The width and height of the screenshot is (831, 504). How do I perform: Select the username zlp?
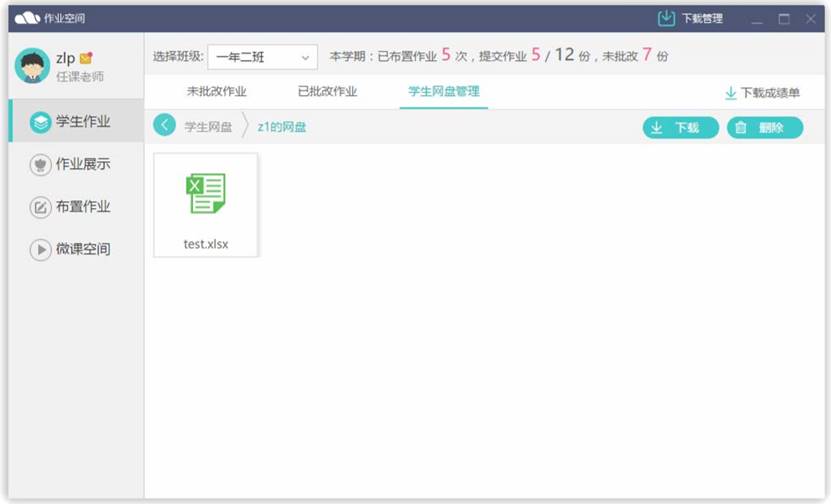coord(66,58)
